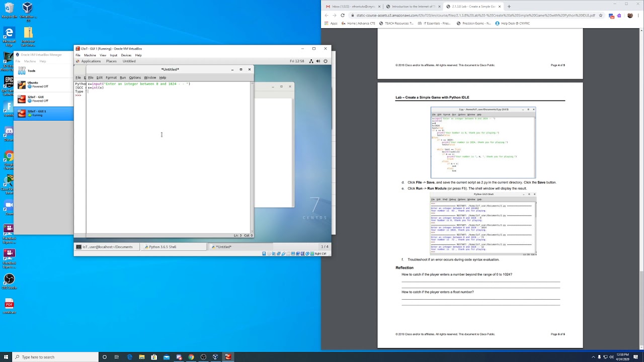Go back in Chrome
Screen dimensions: 644x362
tap(326, 15)
